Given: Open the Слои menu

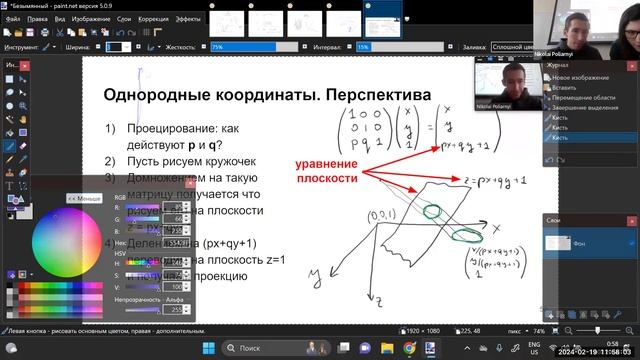Looking at the screenshot, I should pos(124,19).
